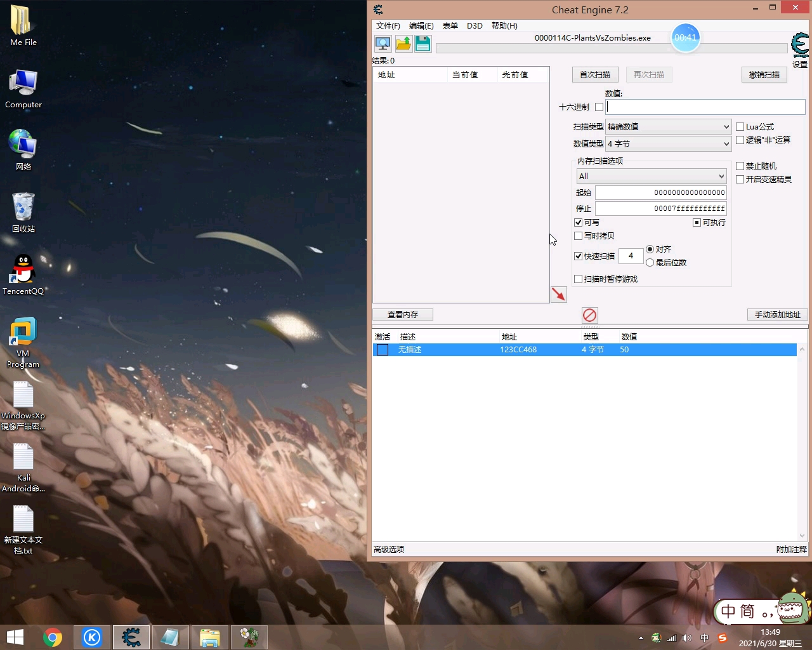Image resolution: width=812 pixels, height=650 pixels.
Task: Click the red arrow add-to-list icon
Action: click(558, 295)
